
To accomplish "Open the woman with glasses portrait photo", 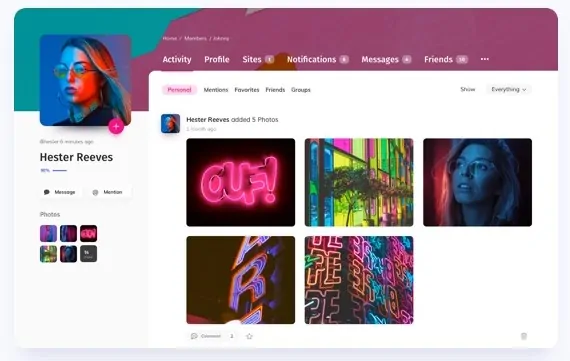I will point(477,182).
